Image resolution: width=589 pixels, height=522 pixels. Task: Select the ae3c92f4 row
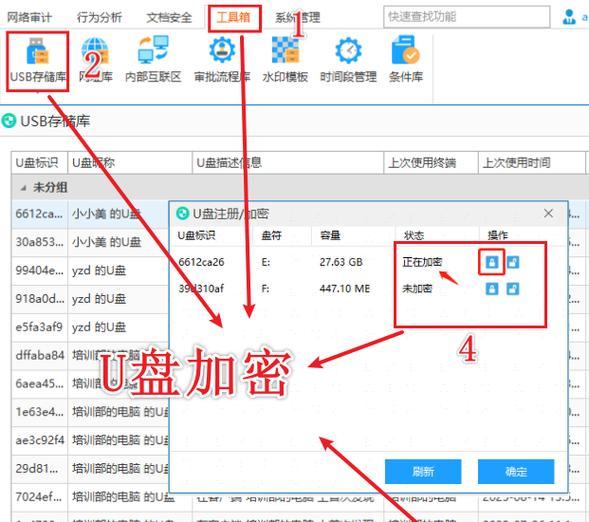point(90,440)
